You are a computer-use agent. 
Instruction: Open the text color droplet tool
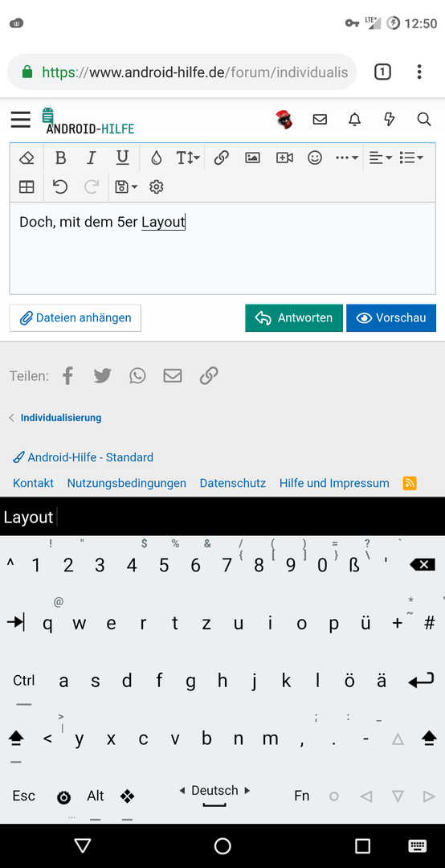pyautogui.click(x=157, y=158)
